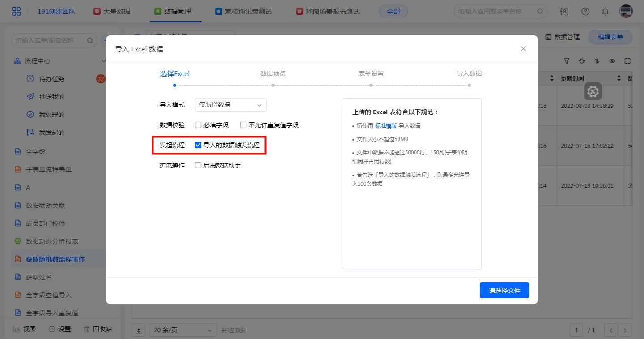Open the contacts icon in top bar
The width and height of the screenshot is (644, 339).
564,12
